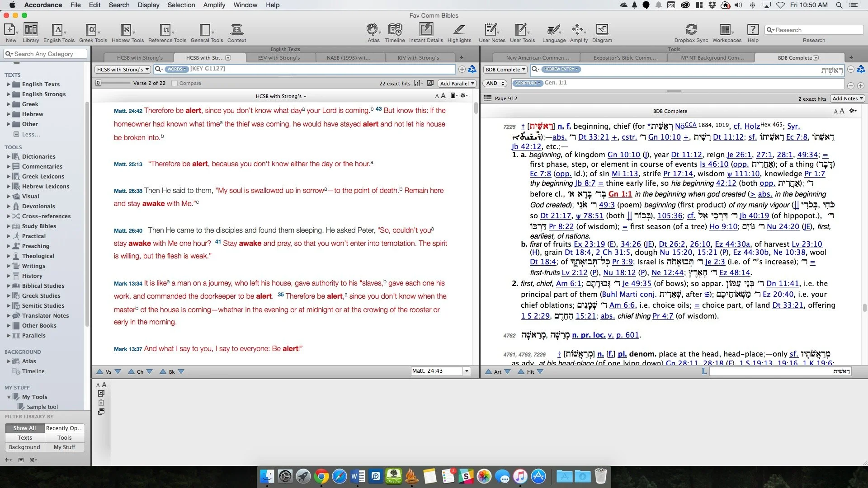The image size is (868, 488).
Task: Select the Highlights tool icon
Action: 459,30
